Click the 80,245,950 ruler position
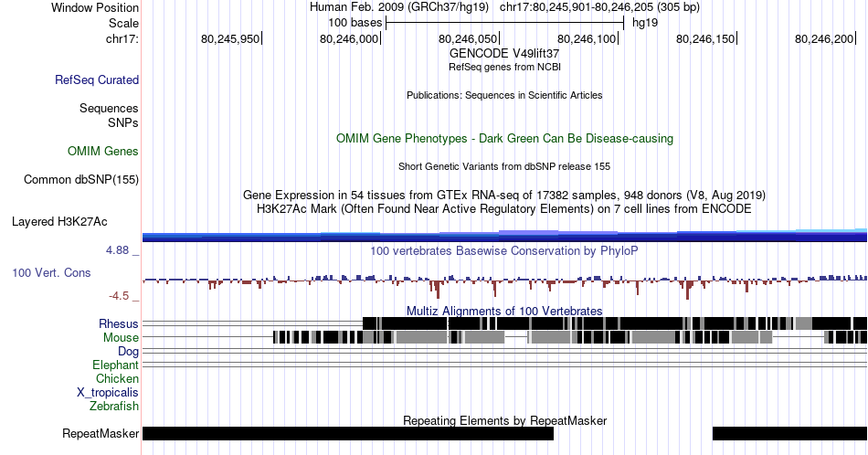868x455 pixels. click(231, 38)
